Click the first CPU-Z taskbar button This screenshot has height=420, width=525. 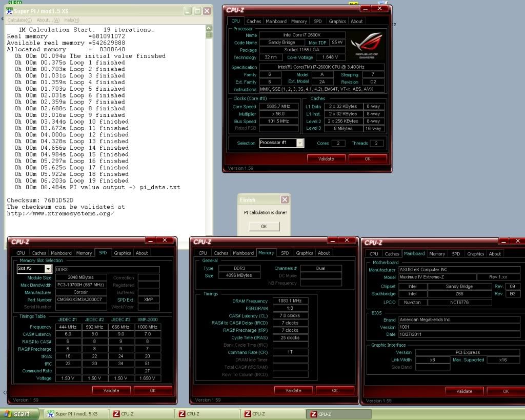(142, 414)
